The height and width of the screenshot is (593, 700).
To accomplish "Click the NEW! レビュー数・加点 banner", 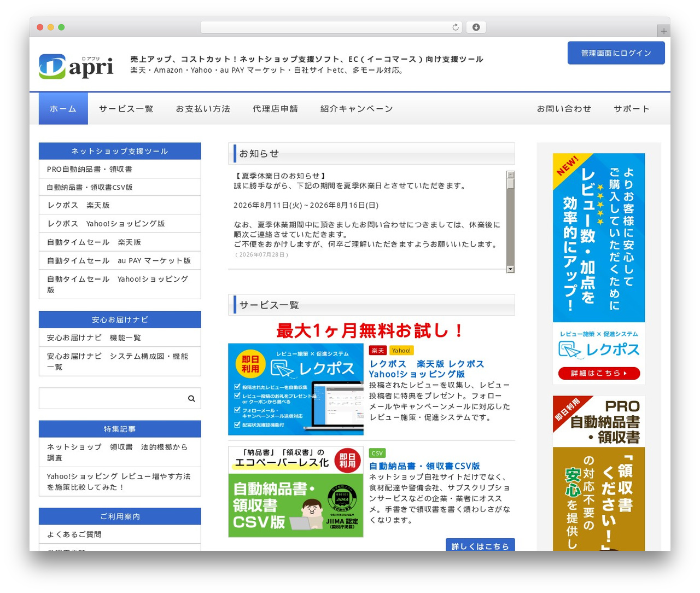I will 599,269.
